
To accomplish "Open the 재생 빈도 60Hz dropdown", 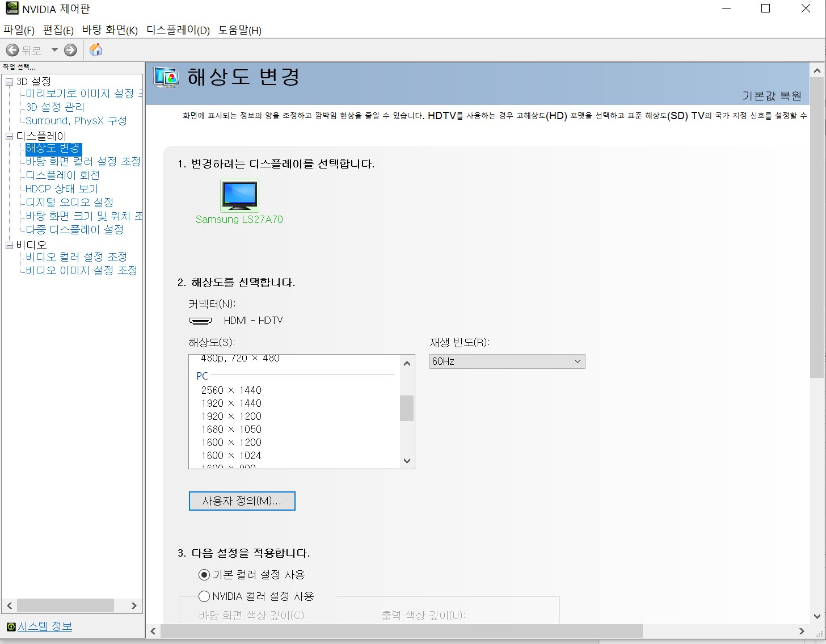I will click(x=507, y=361).
